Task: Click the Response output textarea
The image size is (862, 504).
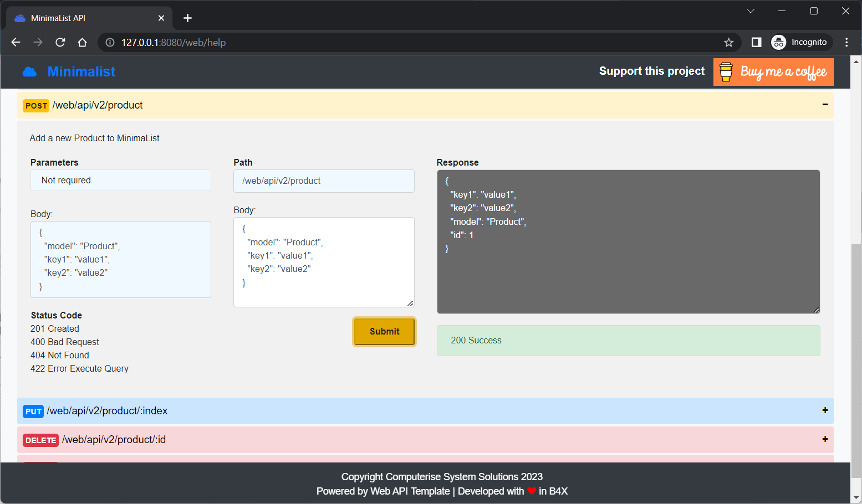Action: click(x=628, y=241)
